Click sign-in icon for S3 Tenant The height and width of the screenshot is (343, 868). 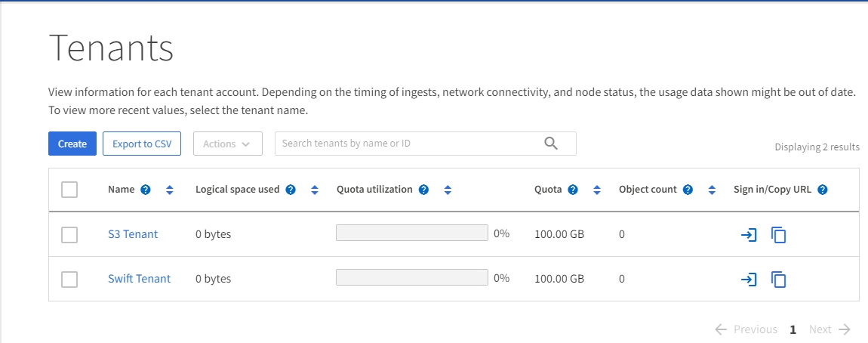click(748, 235)
